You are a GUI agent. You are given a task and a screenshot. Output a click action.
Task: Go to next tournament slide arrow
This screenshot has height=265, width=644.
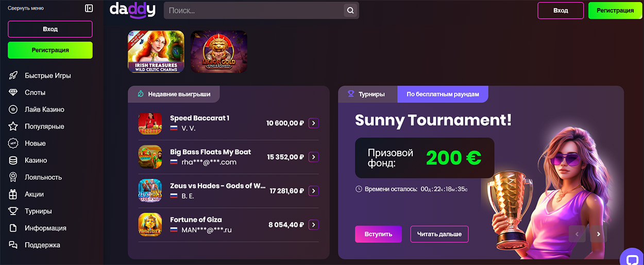pos(598,234)
